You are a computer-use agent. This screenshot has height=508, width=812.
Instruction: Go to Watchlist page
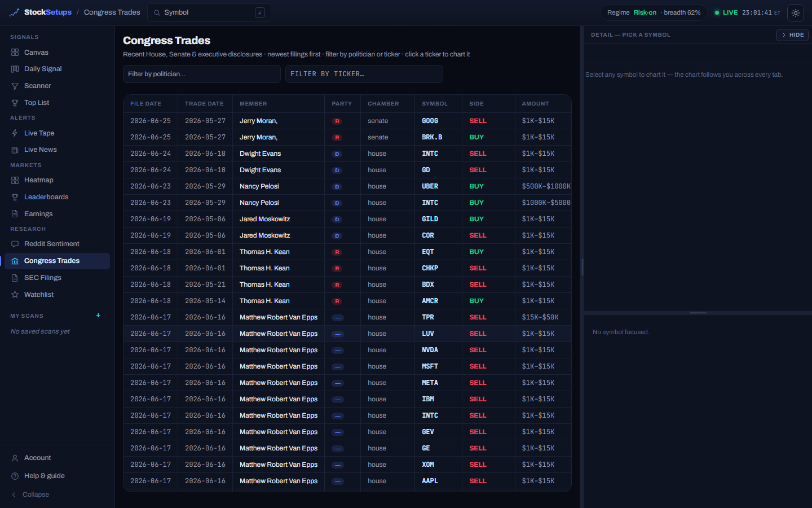[57, 295]
